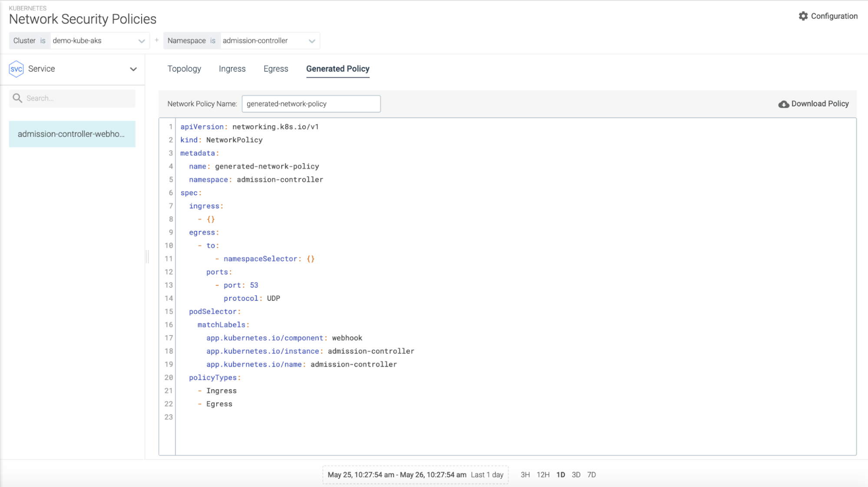Expand the Service type chevron
868x487 pixels.
pos(133,69)
